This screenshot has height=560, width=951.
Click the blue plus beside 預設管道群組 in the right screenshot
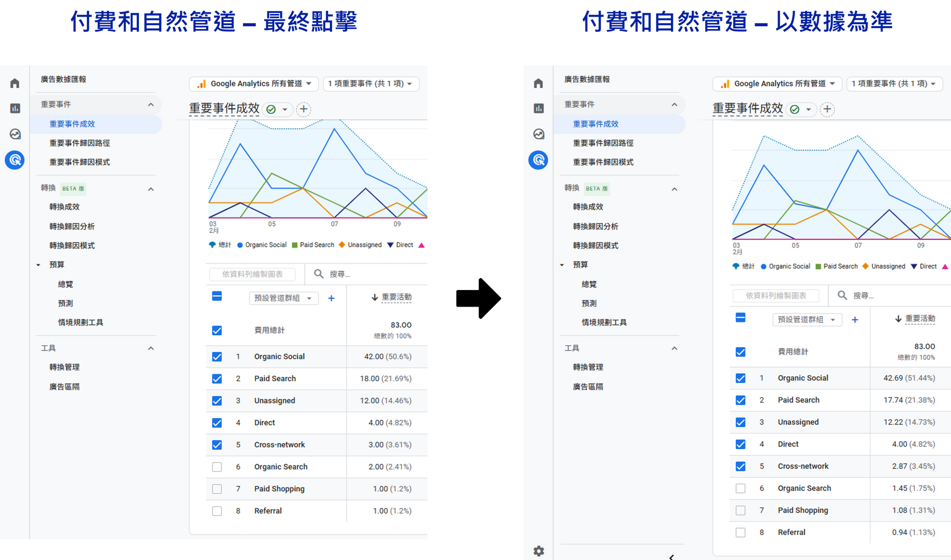click(x=854, y=320)
